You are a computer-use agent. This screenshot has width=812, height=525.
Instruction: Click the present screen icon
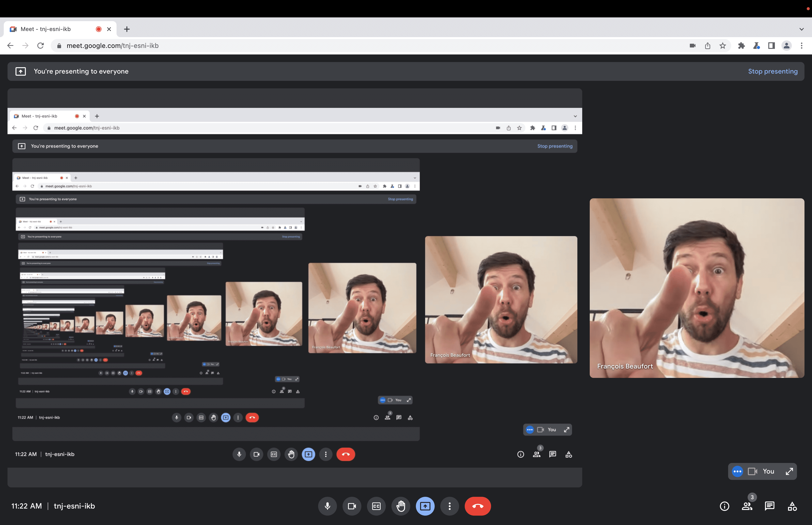(425, 506)
